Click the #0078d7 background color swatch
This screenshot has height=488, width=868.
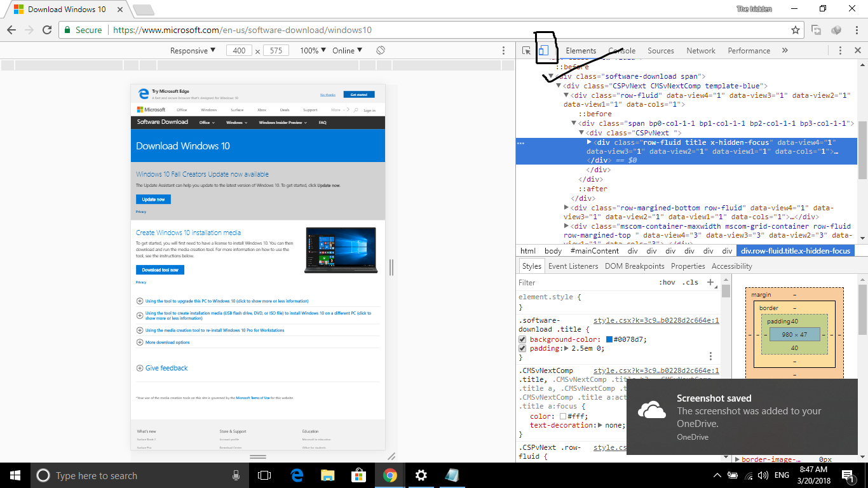609,339
